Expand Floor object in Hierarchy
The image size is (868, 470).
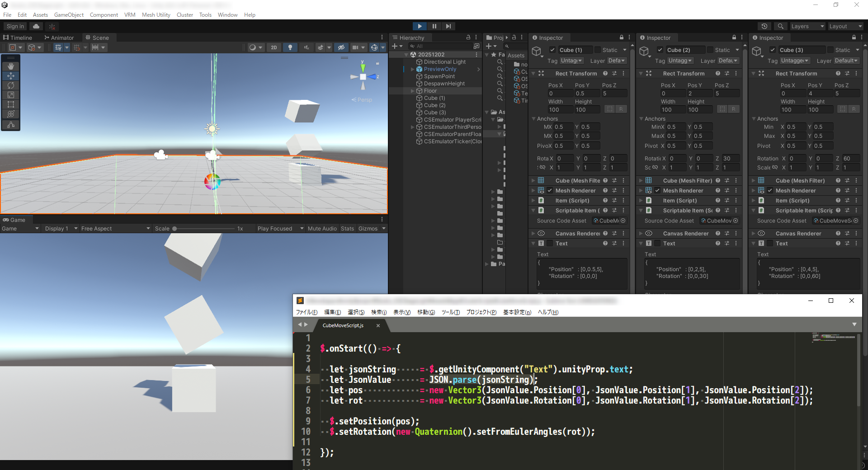pos(412,91)
